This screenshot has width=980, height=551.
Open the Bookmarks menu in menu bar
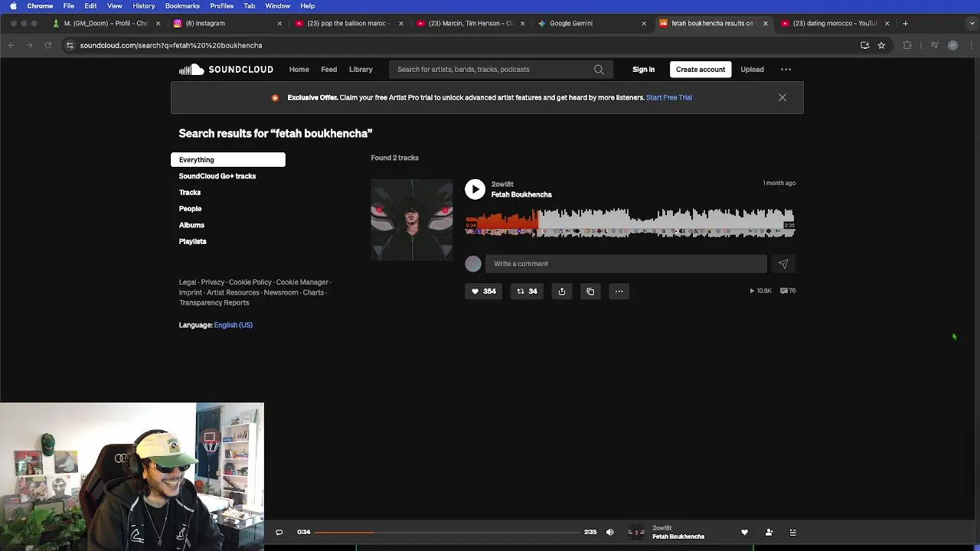point(182,6)
